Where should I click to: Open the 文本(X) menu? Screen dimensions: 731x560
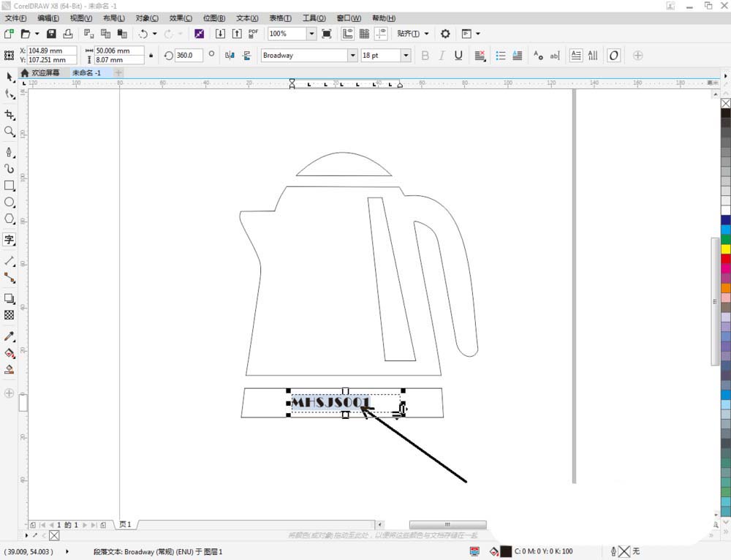point(247,18)
